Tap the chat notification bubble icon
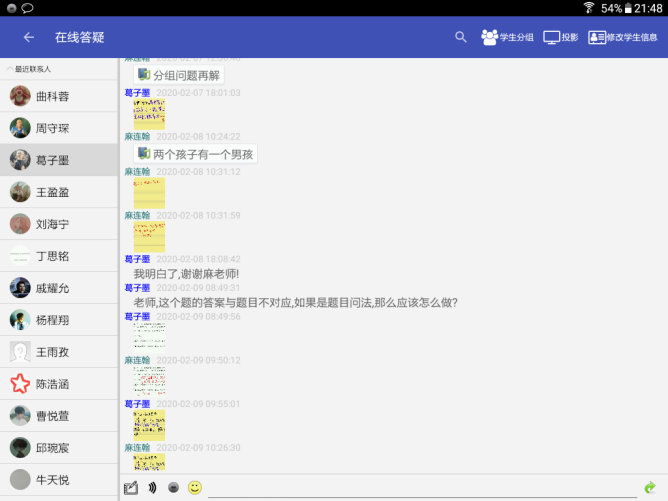This screenshot has width=668, height=501. point(27,8)
